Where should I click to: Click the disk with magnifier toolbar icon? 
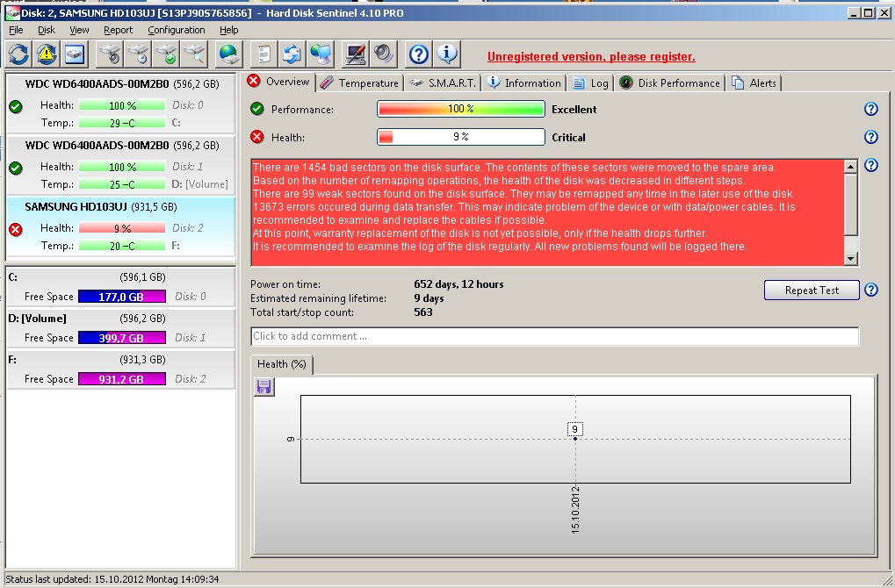click(x=195, y=54)
